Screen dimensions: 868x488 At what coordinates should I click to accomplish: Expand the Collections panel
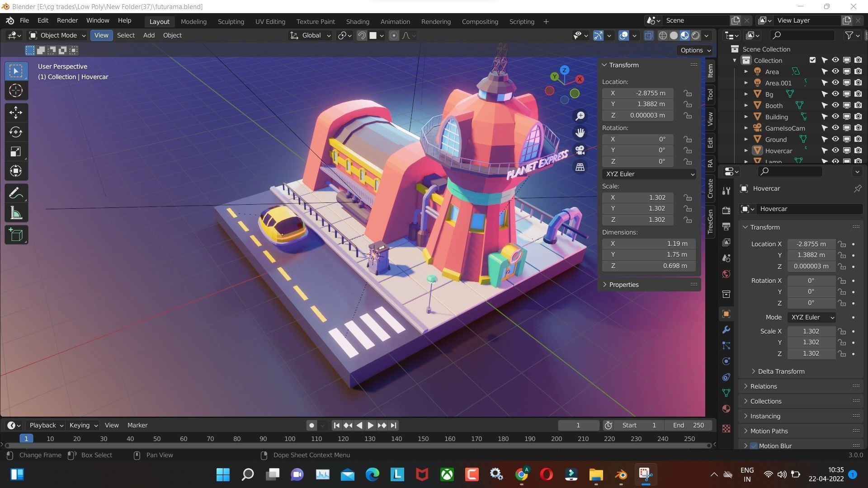click(x=765, y=401)
